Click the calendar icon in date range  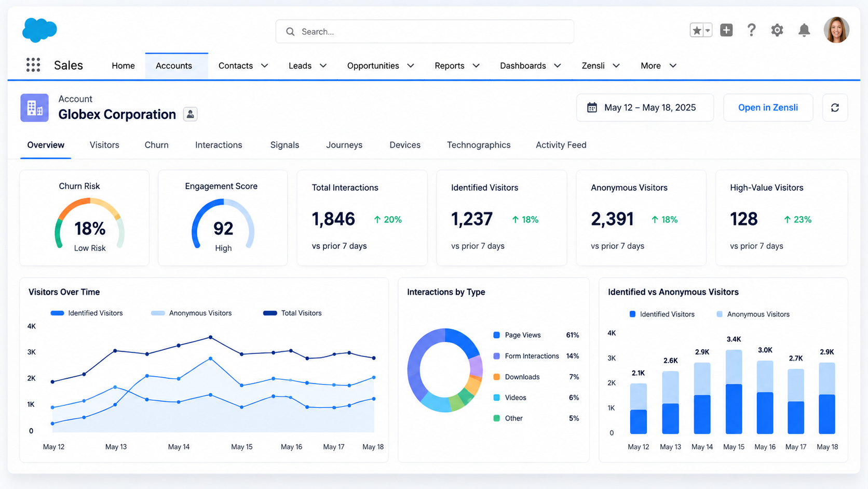click(592, 108)
